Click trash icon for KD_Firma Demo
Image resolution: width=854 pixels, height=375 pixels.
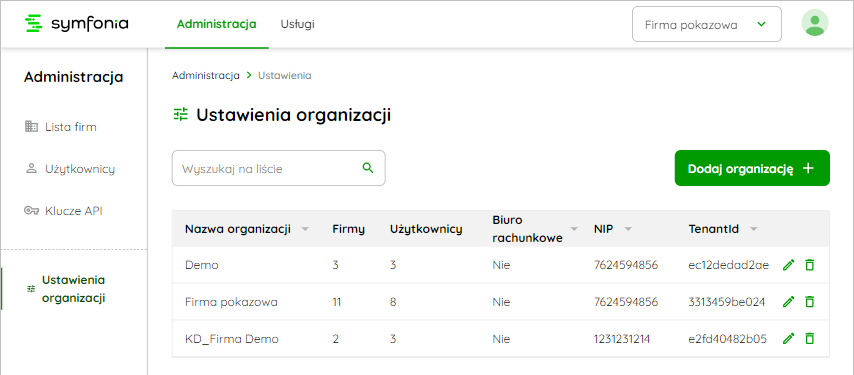pyautogui.click(x=810, y=339)
